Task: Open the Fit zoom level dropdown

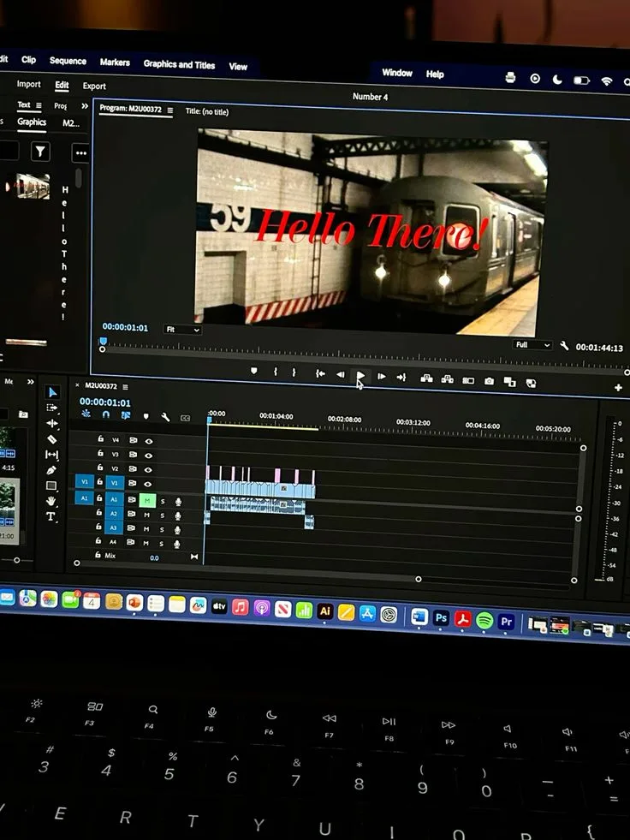Action: coord(182,330)
